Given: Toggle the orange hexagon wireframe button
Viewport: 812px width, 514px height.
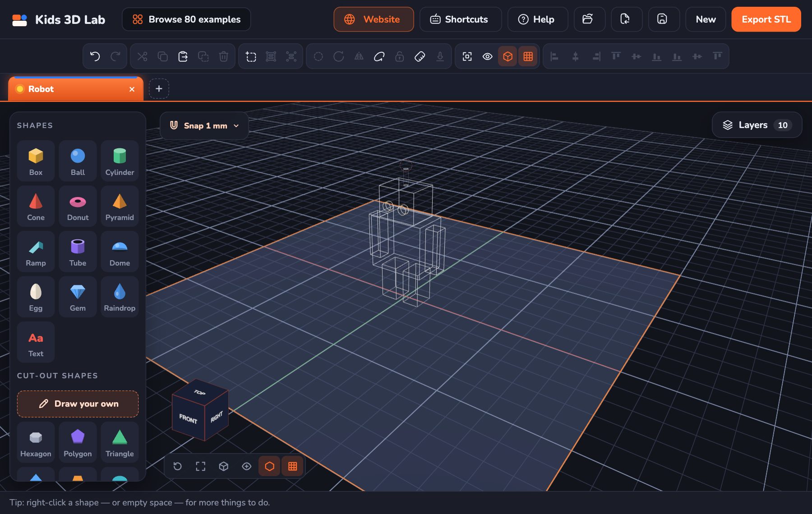Looking at the screenshot, I should [269, 466].
